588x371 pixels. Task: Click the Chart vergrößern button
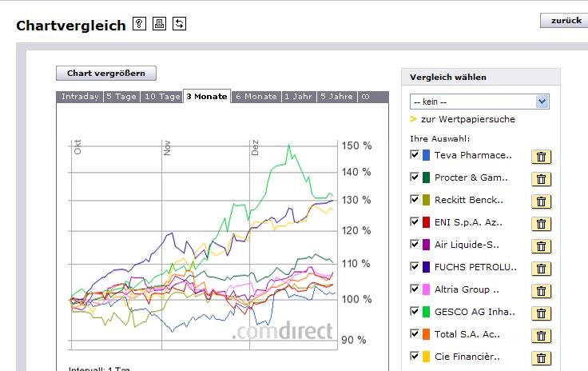coord(106,74)
